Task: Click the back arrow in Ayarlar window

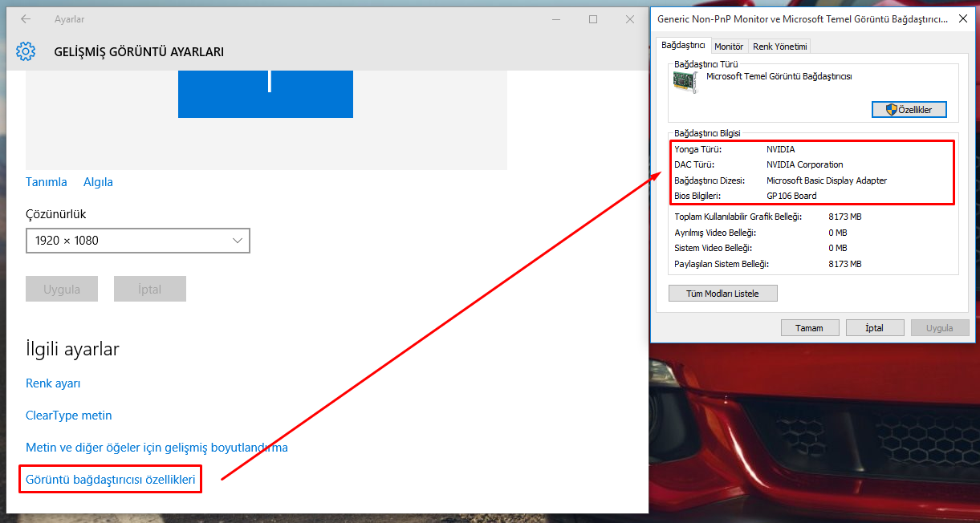Action: [x=26, y=19]
